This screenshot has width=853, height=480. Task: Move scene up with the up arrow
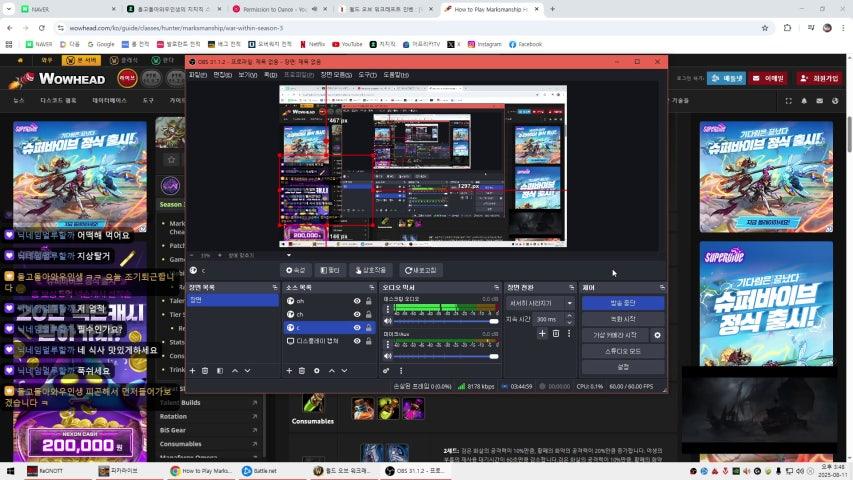point(235,371)
